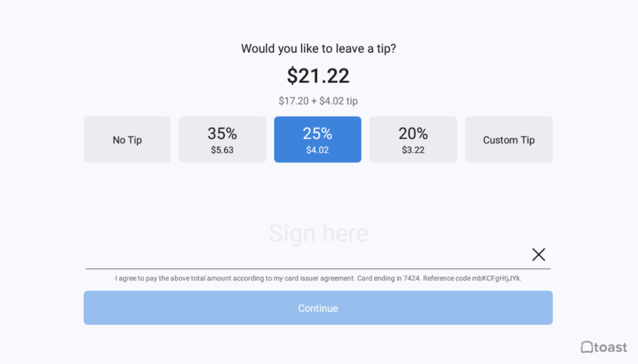
Task: Click the $21.22 total amount
Action: (318, 75)
